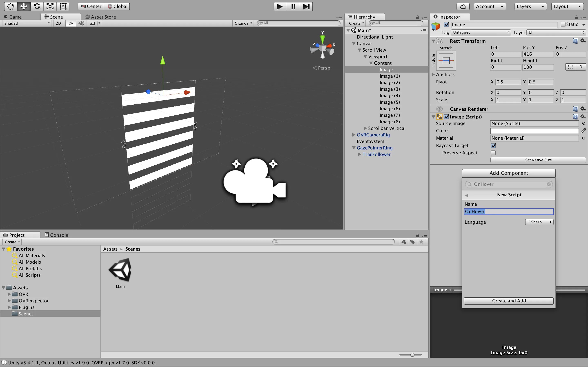Open the cloud services icon

(463, 7)
